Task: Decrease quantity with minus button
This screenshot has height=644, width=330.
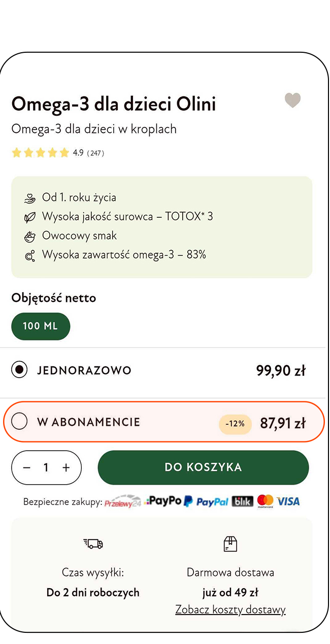Action: point(27,467)
